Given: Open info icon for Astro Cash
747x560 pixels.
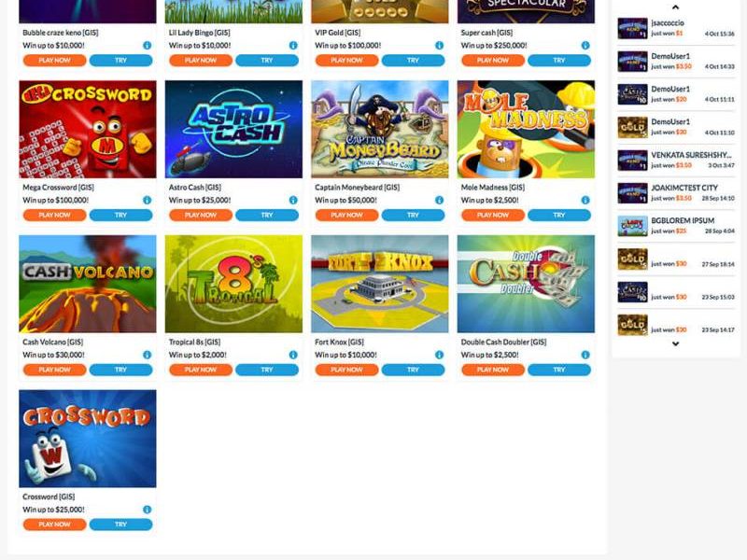Looking at the screenshot, I should 293,201.
